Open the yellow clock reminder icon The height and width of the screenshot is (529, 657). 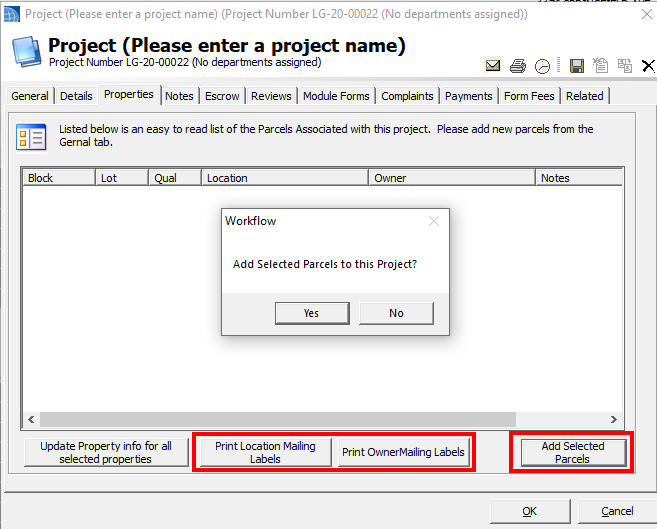(x=542, y=66)
